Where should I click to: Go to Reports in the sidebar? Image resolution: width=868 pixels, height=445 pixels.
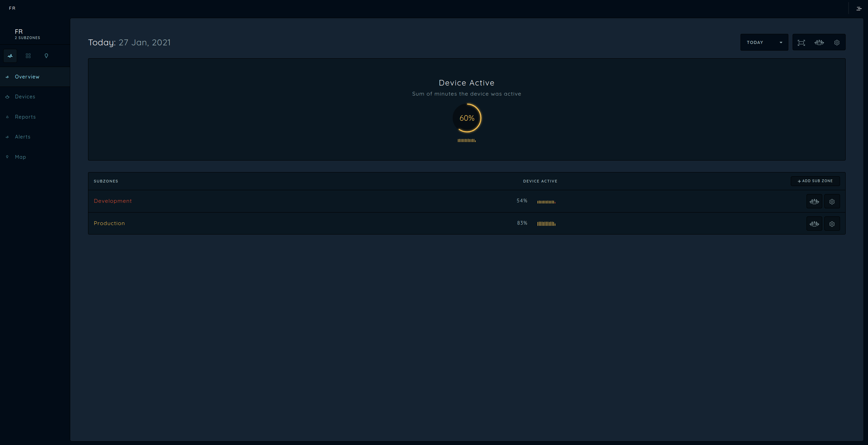coord(25,117)
